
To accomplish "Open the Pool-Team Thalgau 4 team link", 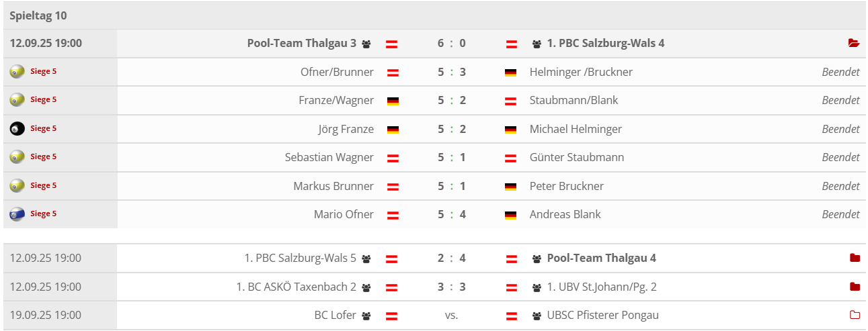I will point(601,258).
